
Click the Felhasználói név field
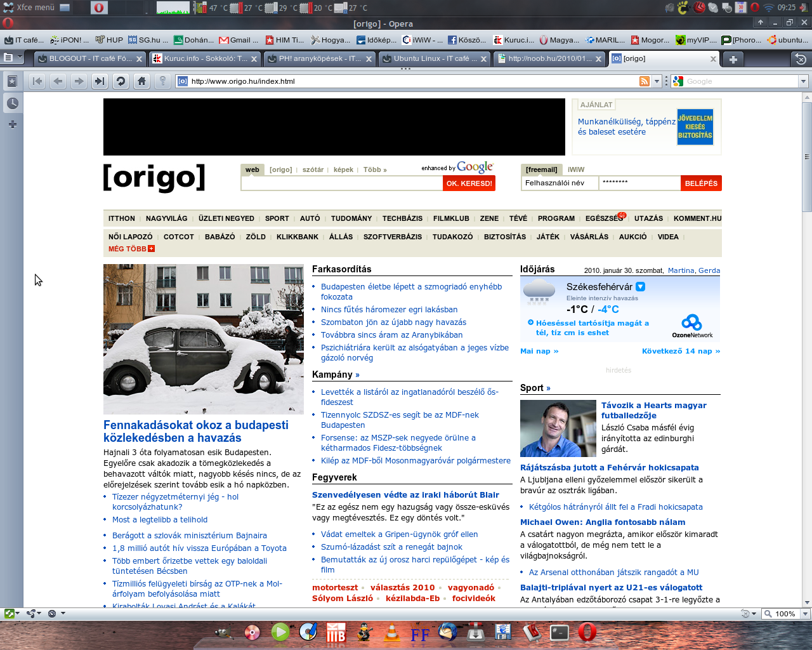coord(560,183)
